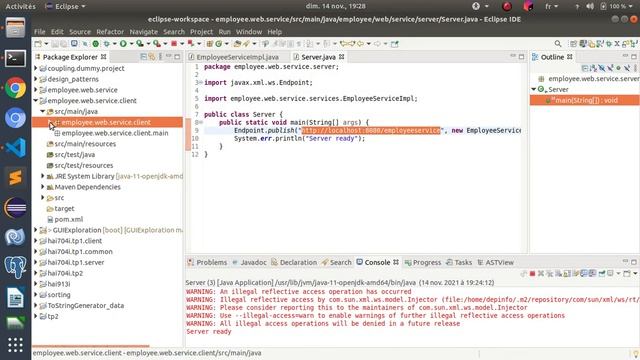Toggle Hide Static Members in Outline toolbar
640x360 pixels.
610,68
